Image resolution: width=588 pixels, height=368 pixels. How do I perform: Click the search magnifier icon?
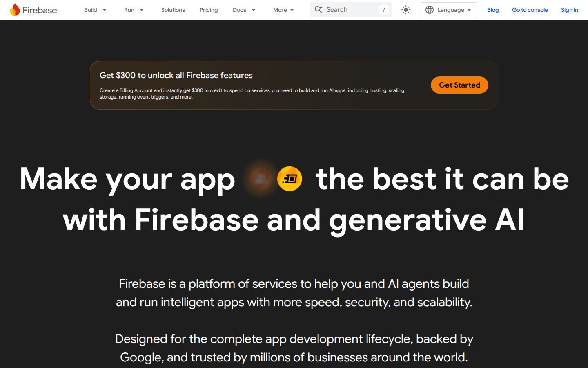[318, 9]
